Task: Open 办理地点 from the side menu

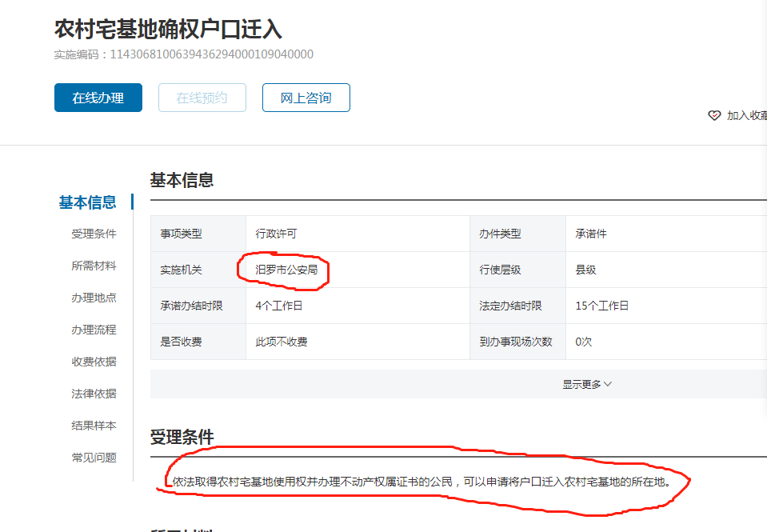Action: [94, 298]
